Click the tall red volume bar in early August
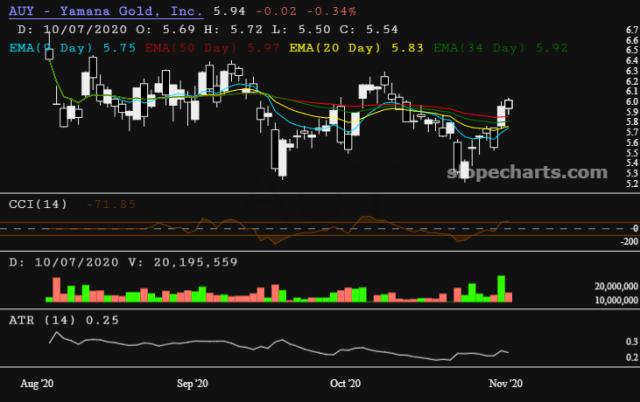Image resolution: width=640 pixels, height=402 pixels. [x=57, y=290]
